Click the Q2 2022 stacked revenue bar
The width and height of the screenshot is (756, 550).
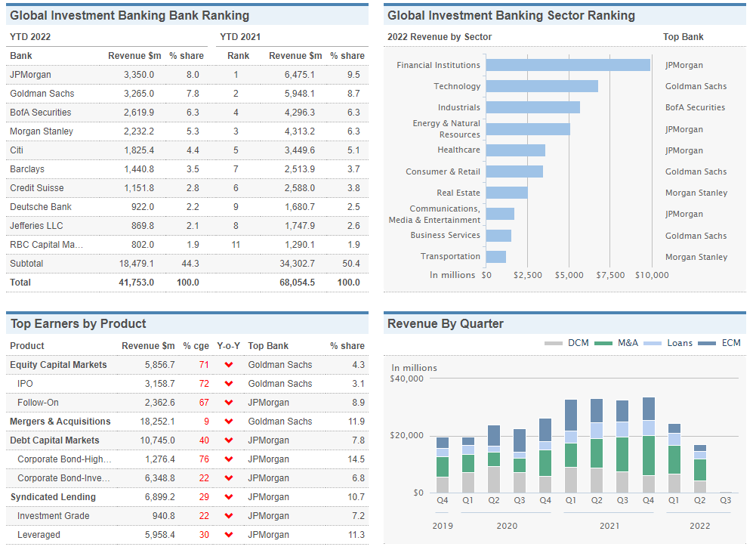(699, 468)
